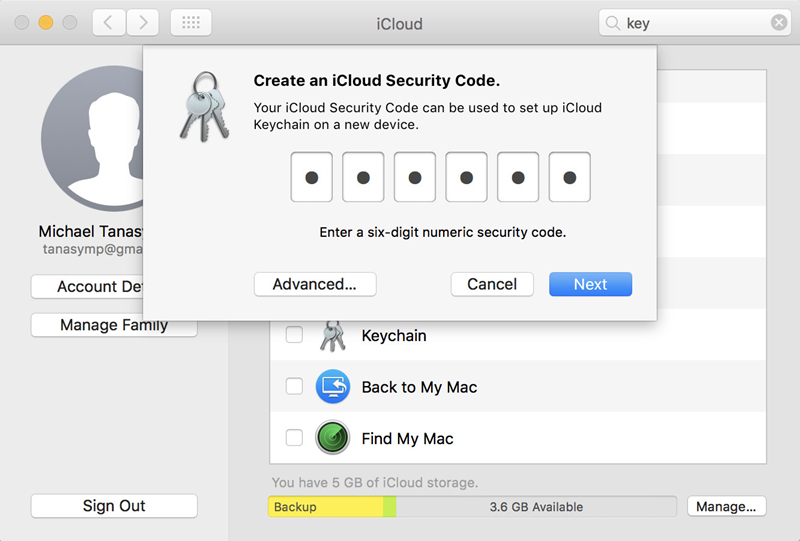The image size is (800, 541).
Task: Click the tanasymp@gma email address text
Action: point(92,250)
